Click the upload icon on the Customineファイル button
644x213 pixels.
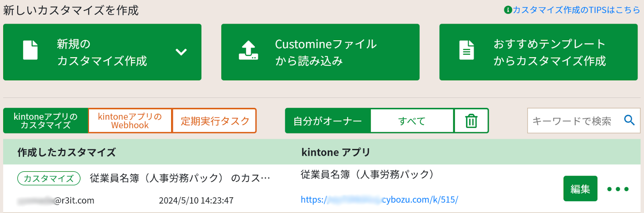248,50
